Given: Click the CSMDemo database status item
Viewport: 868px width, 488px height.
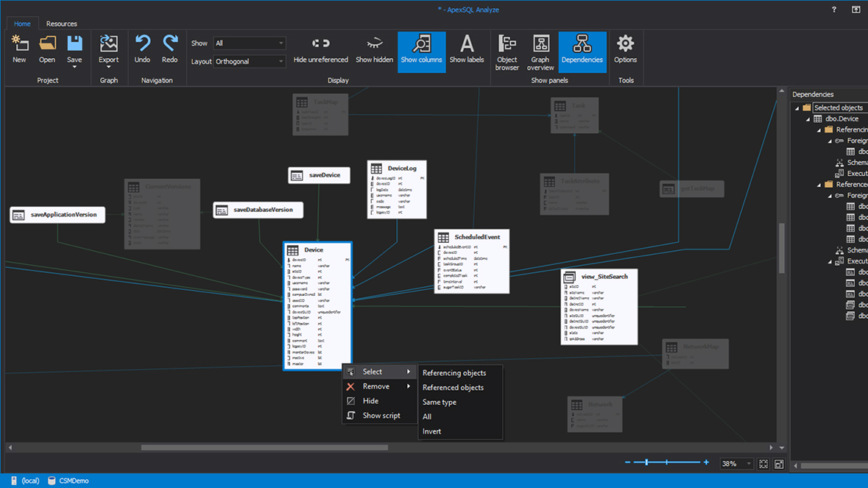Looking at the screenshot, I should pyautogui.click(x=68, y=481).
